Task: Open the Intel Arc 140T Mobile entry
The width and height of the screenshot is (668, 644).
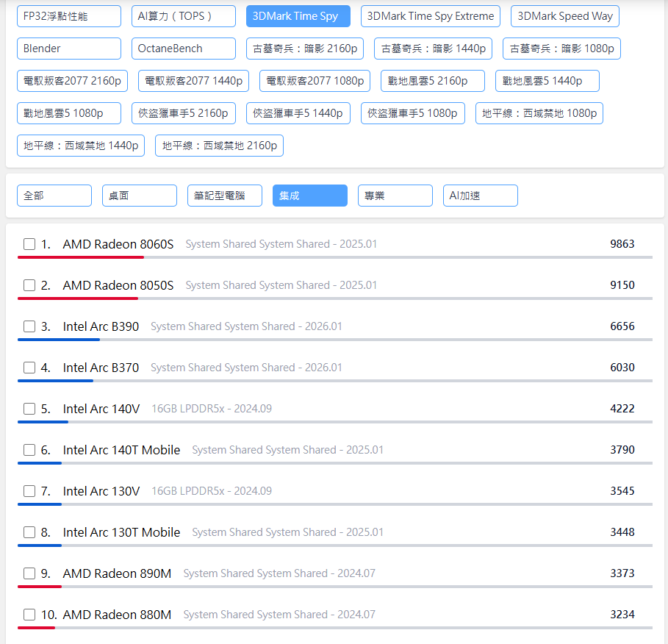Action: tap(121, 450)
